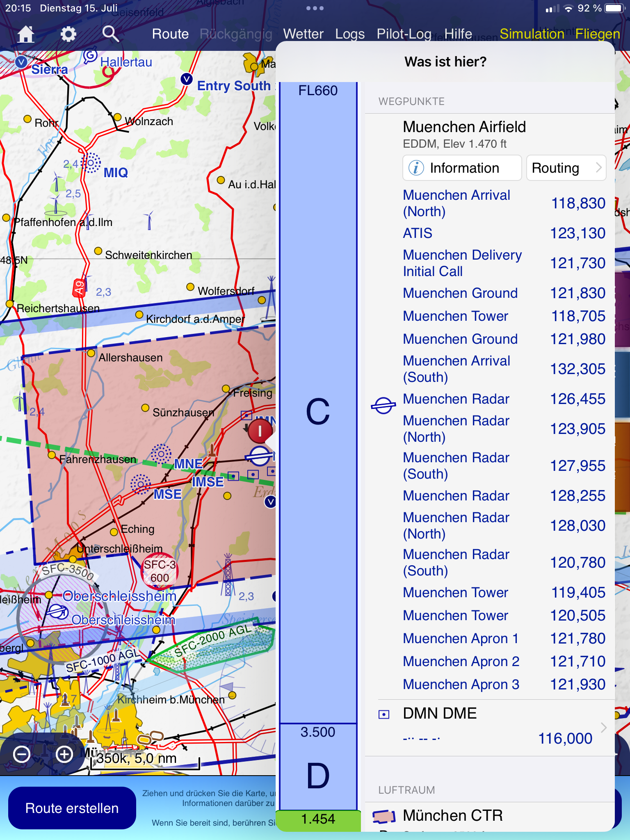
Task: Expand Routing options for Muenchen Airfield
Action: click(x=566, y=168)
